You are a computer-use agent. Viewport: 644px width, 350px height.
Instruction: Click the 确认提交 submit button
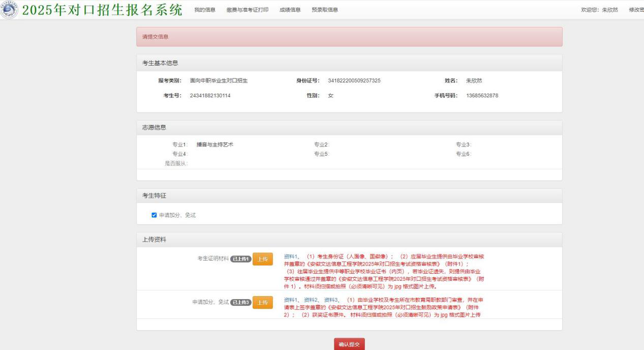(349, 344)
